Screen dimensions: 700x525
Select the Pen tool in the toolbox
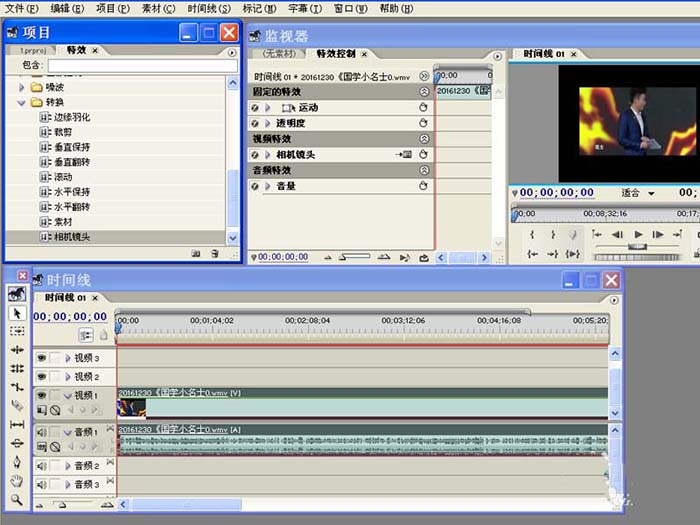[x=17, y=462]
